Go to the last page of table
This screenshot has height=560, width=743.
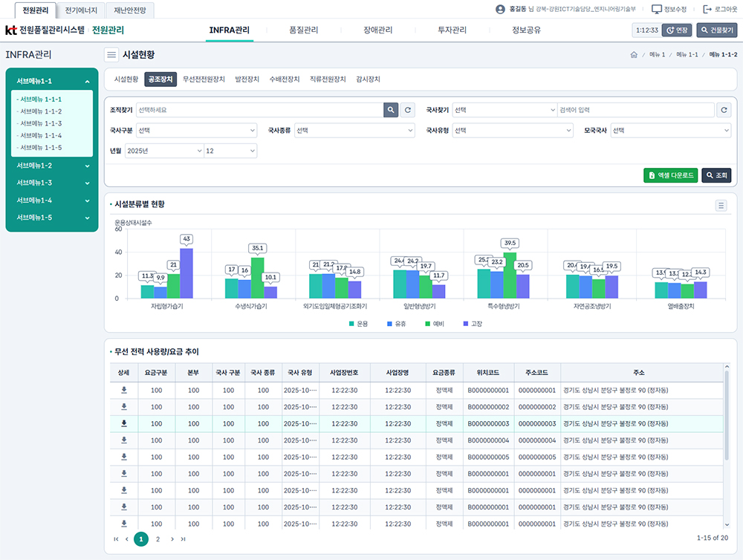pos(184,539)
